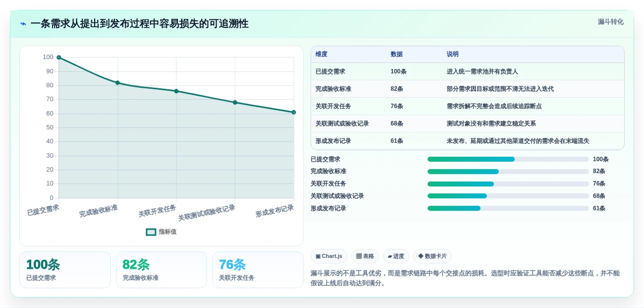Click the 需求拆解不完整会造成后续追踪断点 description

[x=494, y=106]
